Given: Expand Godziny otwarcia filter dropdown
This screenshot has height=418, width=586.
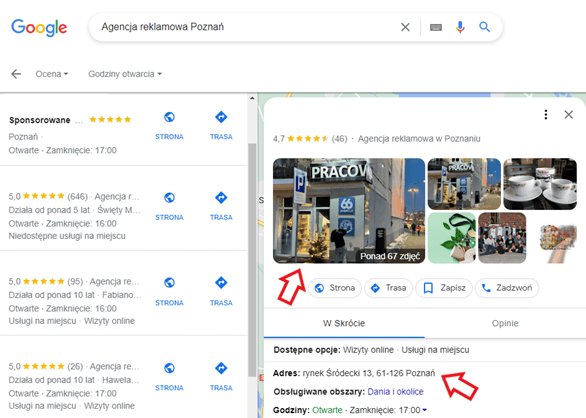Looking at the screenshot, I should (x=125, y=74).
